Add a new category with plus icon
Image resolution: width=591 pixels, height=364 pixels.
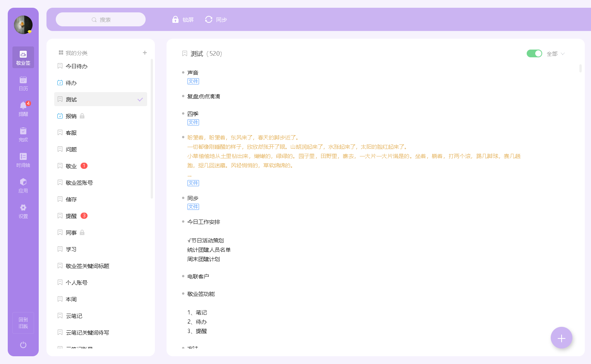pos(145,53)
